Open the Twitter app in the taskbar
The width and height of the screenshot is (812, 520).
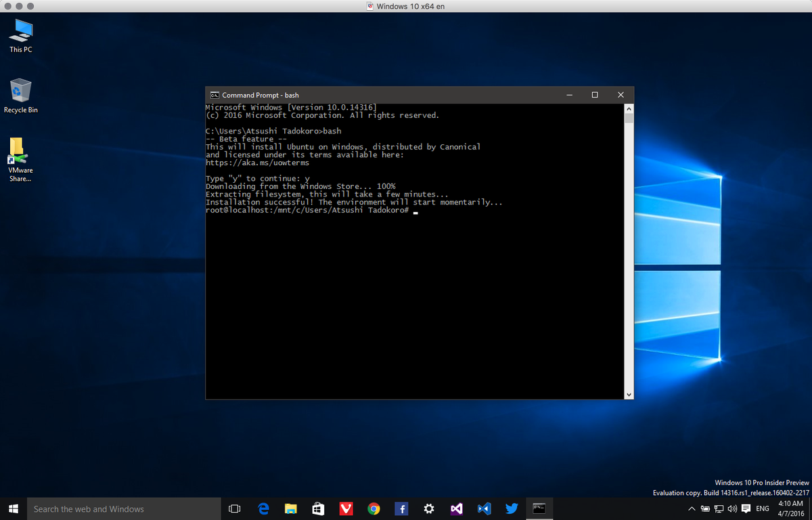512,508
